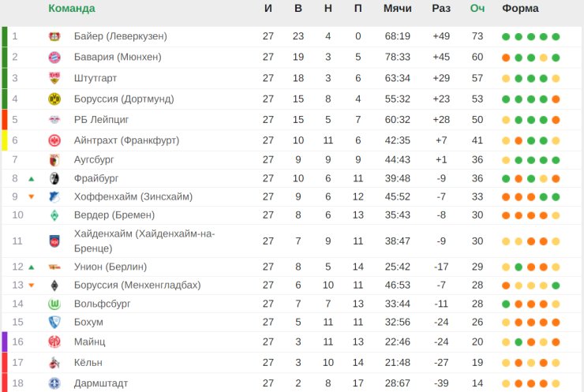Click Bayern's first orange form dot
Image resolution: width=584 pixels, height=392 pixels.
(506, 58)
